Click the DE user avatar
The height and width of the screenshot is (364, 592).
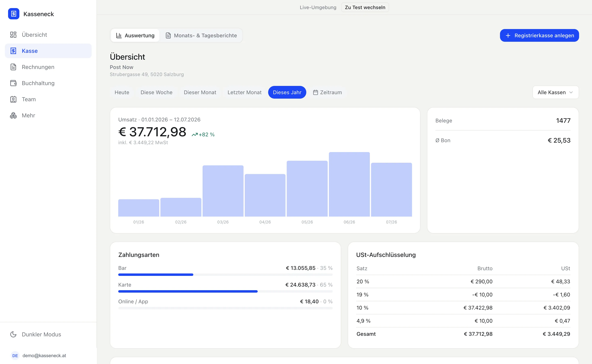(15, 356)
